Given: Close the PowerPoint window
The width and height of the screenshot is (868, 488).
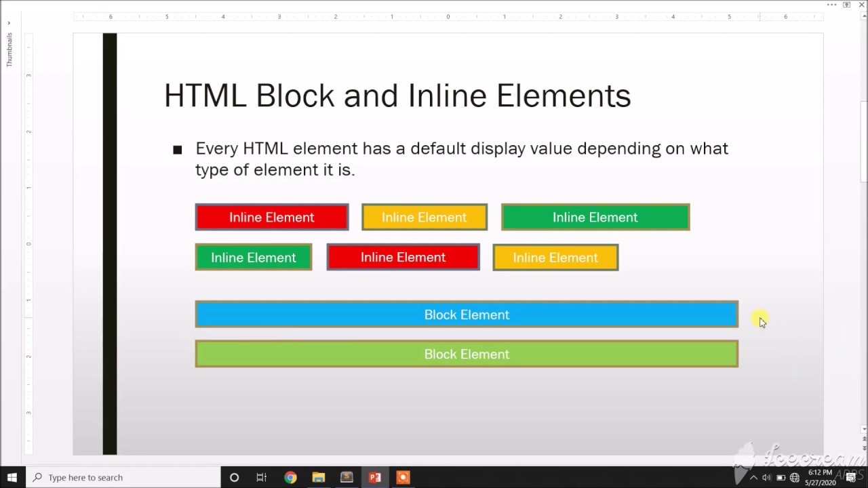Looking at the screenshot, I should [862, 5].
